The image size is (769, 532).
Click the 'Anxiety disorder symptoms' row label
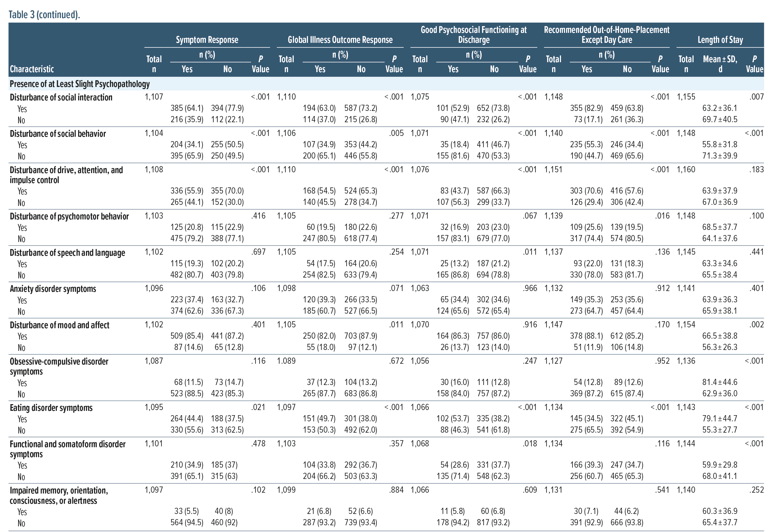pos(53,289)
